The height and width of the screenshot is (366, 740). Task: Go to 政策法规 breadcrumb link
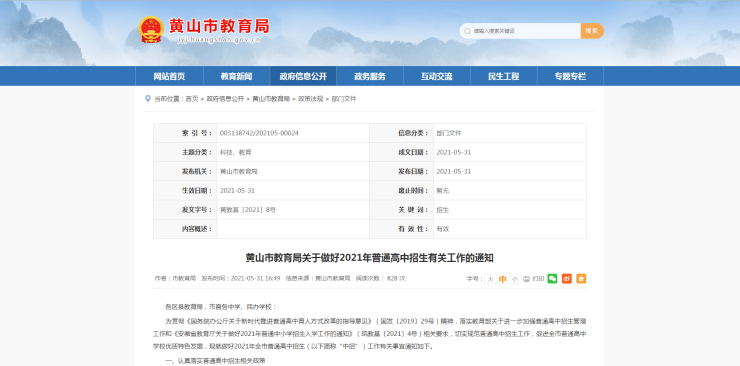pos(311,99)
